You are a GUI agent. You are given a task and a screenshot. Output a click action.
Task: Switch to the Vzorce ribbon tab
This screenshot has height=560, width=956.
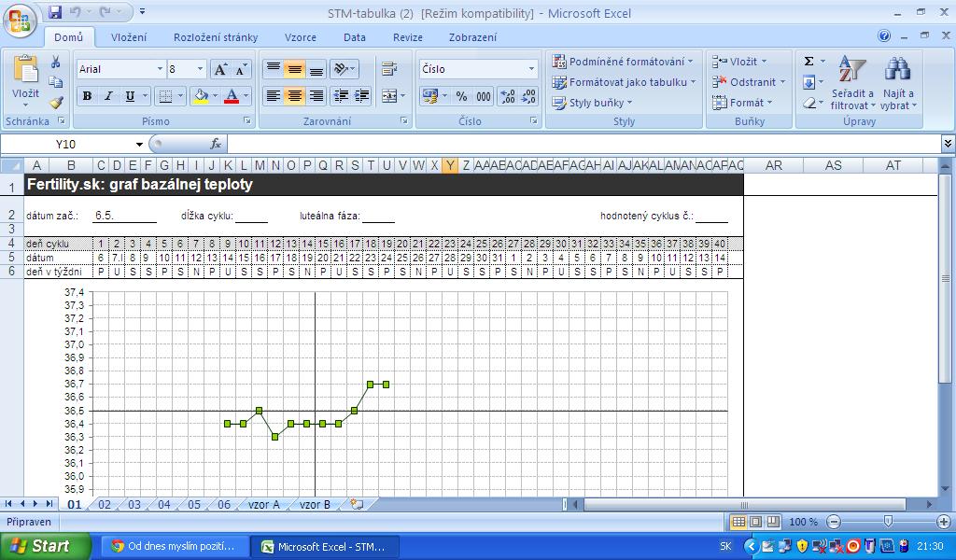point(300,37)
